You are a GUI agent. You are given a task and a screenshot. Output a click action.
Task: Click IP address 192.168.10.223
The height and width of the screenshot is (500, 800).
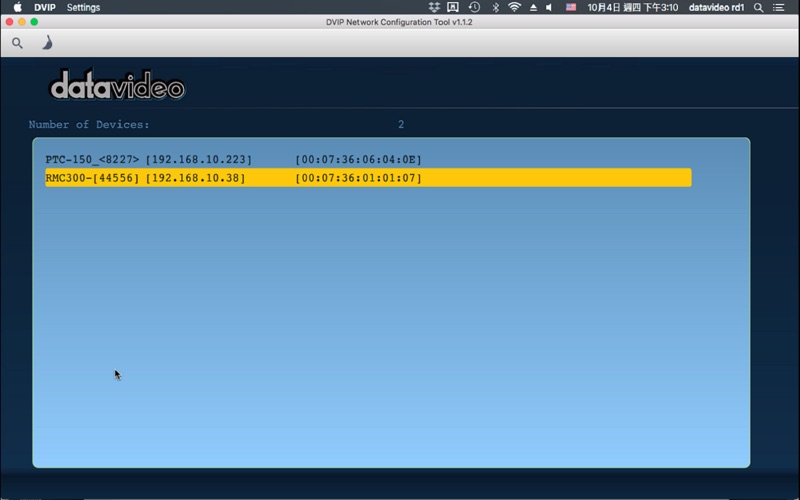[x=198, y=160]
